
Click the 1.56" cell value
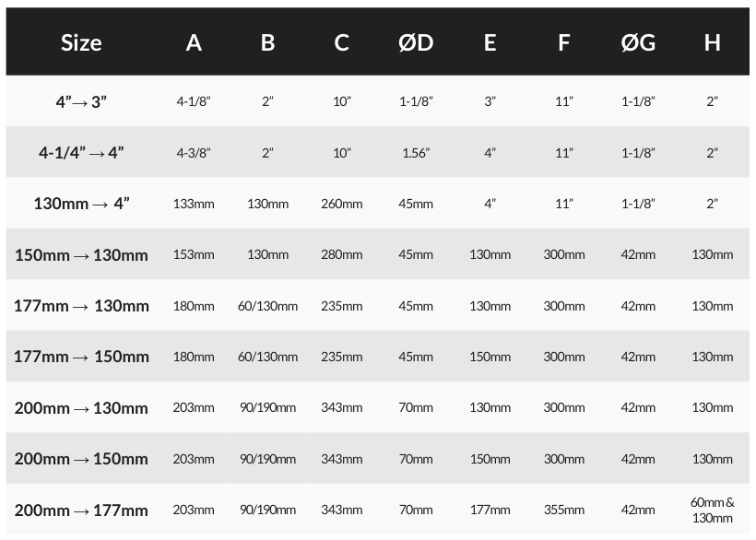click(416, 153)
